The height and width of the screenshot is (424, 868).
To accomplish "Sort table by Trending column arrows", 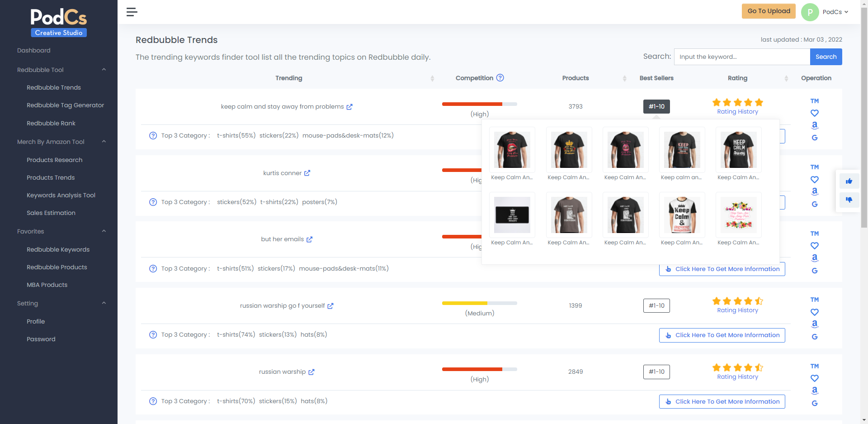I will [x=432, y=78].
